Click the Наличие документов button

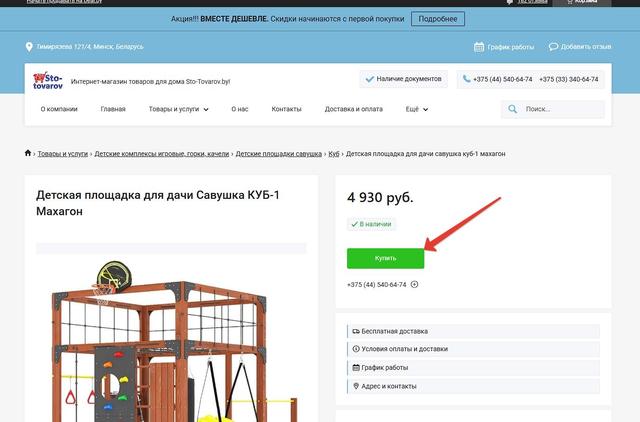tap(403, 79)
